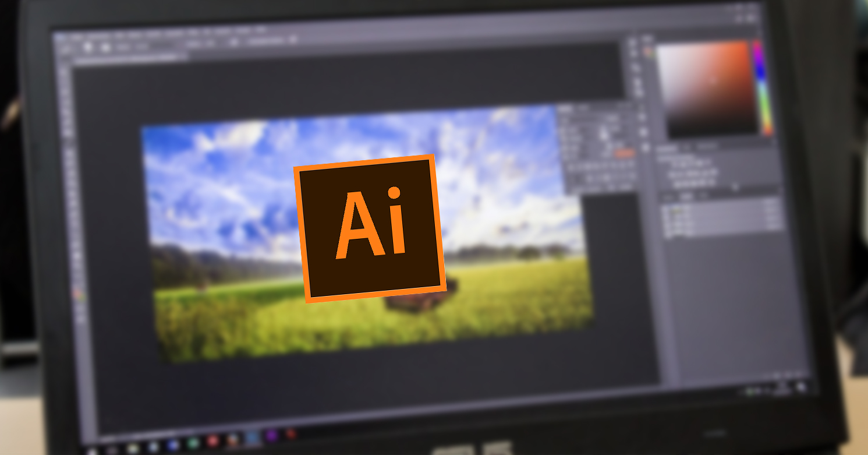This screenshot has width=868, height=455.
Task: Click the landscape photo on the canvas
Action: pos(369,233)
